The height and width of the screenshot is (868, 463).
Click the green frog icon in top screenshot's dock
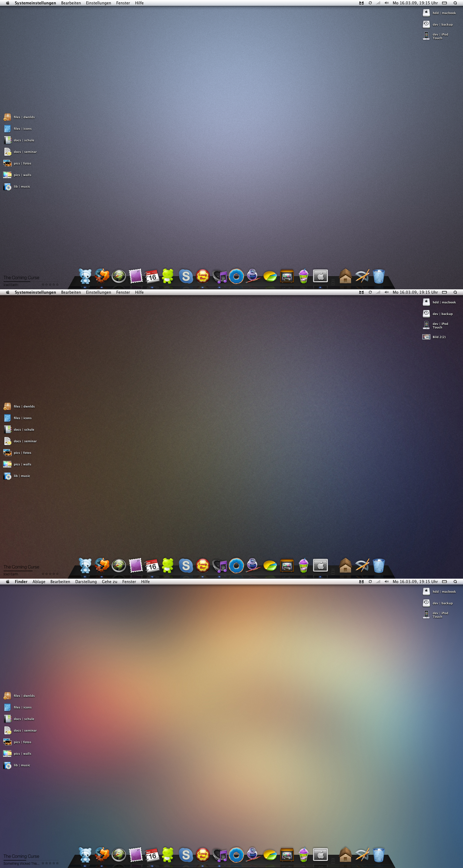coord(168,276)
